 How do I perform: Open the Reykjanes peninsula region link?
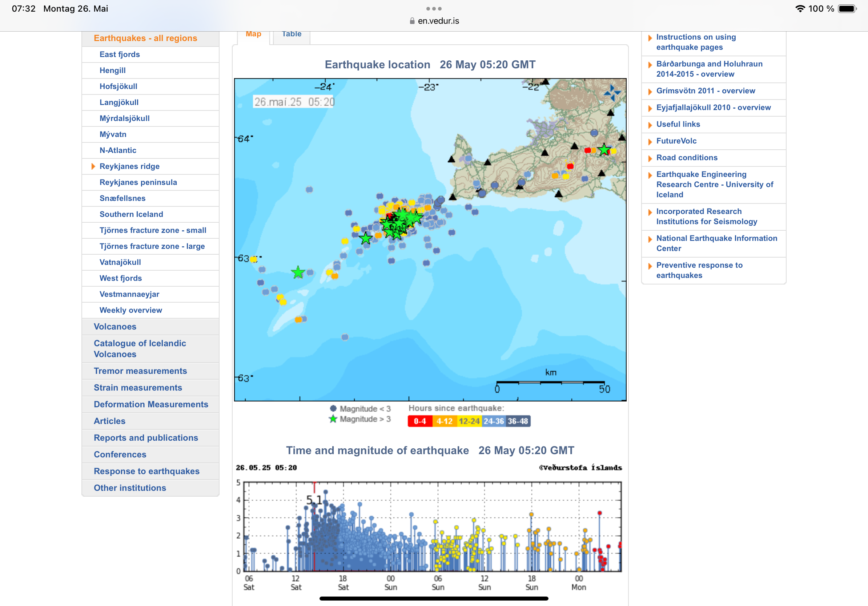coord(138,182)
